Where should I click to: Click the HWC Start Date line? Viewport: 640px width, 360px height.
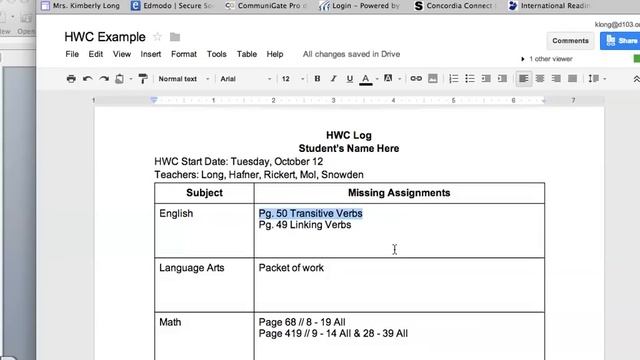(238, 161)
